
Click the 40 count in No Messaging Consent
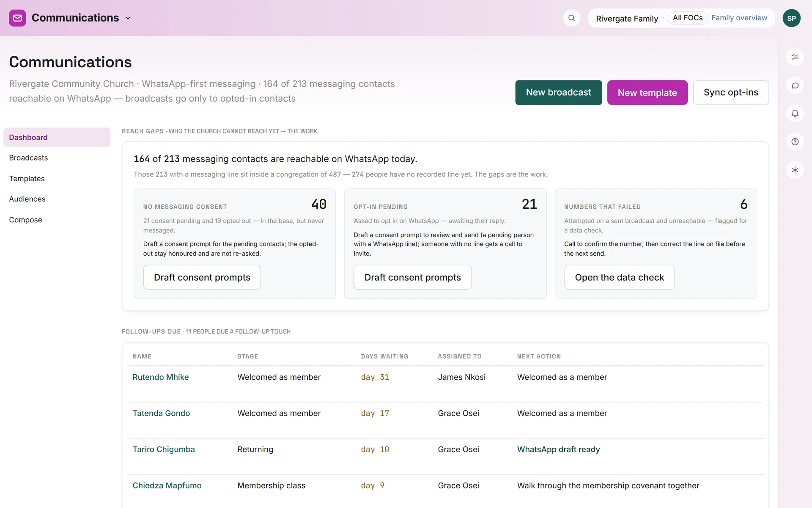[x=319, y=204]
